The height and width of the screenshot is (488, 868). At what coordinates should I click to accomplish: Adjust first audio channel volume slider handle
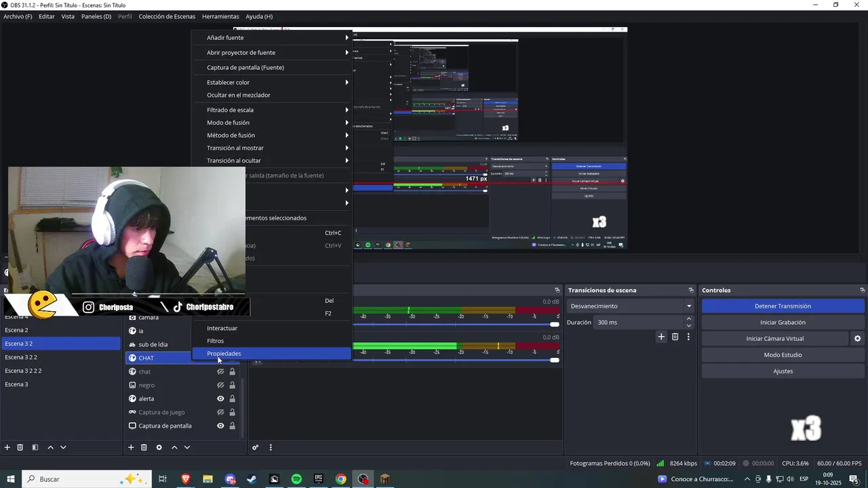[555, 325]
